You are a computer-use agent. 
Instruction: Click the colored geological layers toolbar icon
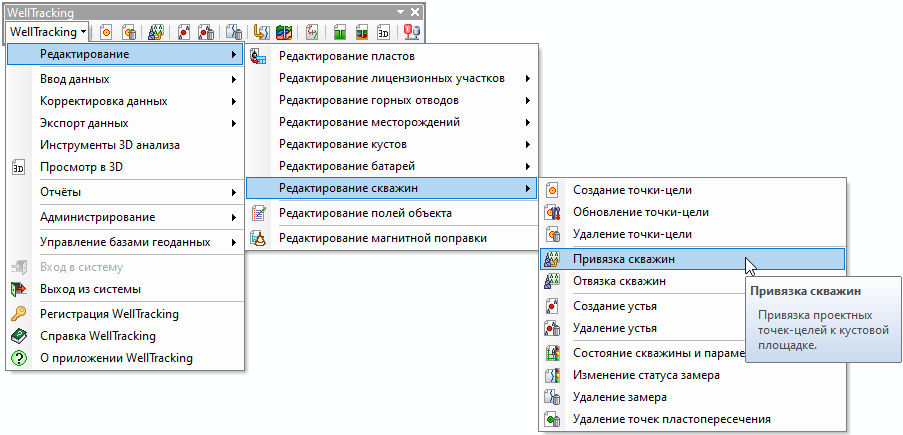pos(283,32)
